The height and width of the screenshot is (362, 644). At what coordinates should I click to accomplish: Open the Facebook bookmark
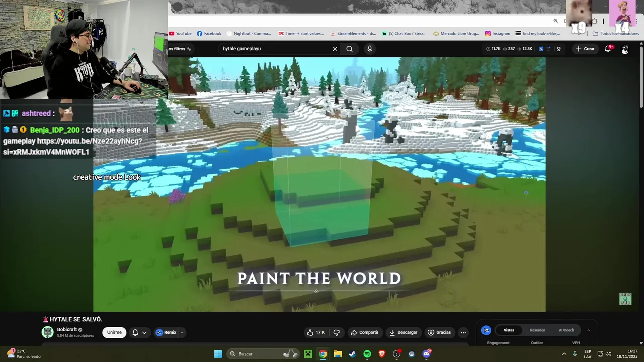coord(209,34)
